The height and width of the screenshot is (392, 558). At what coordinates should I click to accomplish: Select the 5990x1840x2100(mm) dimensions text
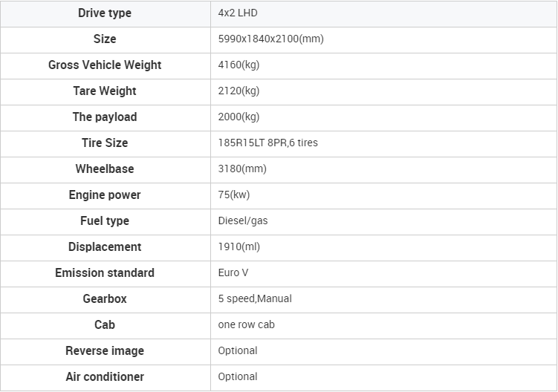click(270, 39)
